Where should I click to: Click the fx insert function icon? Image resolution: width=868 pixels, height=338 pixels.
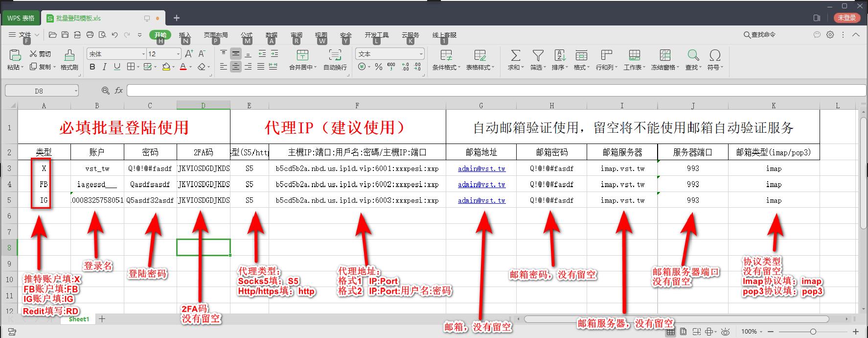pyautogui.click(x=119, y=91)
